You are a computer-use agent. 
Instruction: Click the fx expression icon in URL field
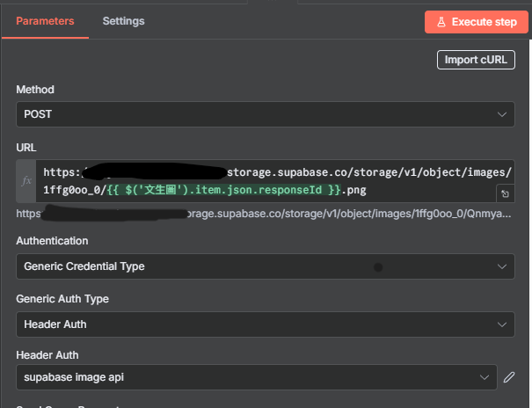[26, 180]
